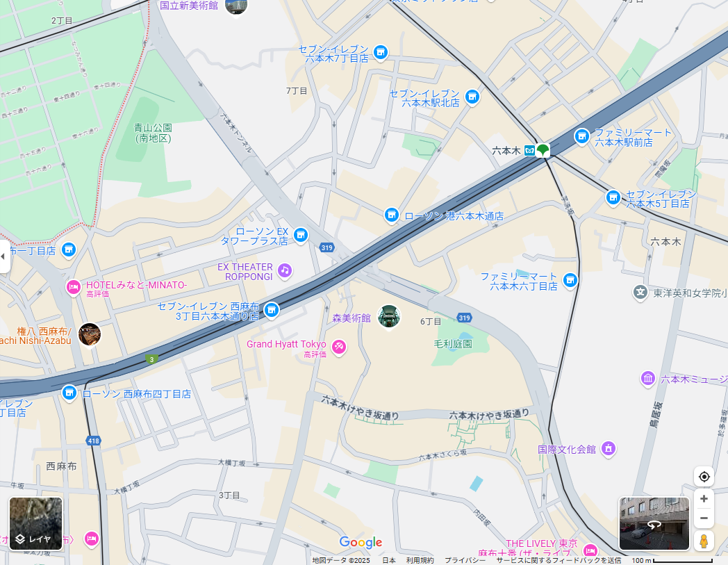Zoom in with the plus button
The image size is (728, 565).
[x=704, y=499]
